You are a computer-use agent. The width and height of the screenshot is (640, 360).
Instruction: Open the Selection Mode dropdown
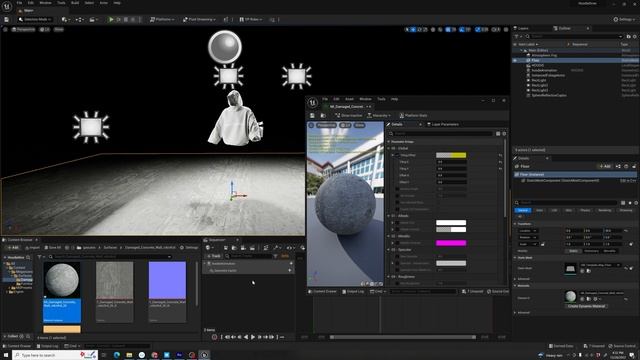click(35, 19)
